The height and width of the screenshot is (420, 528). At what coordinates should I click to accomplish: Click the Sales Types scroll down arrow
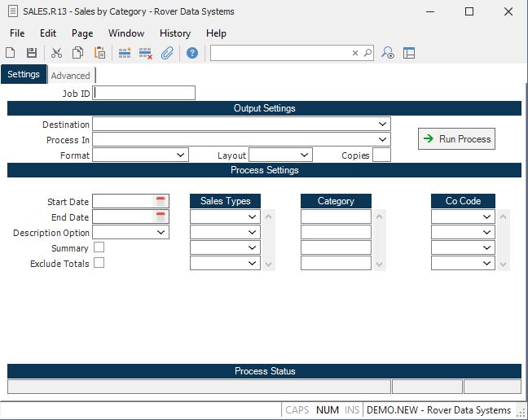click(268, 265)
